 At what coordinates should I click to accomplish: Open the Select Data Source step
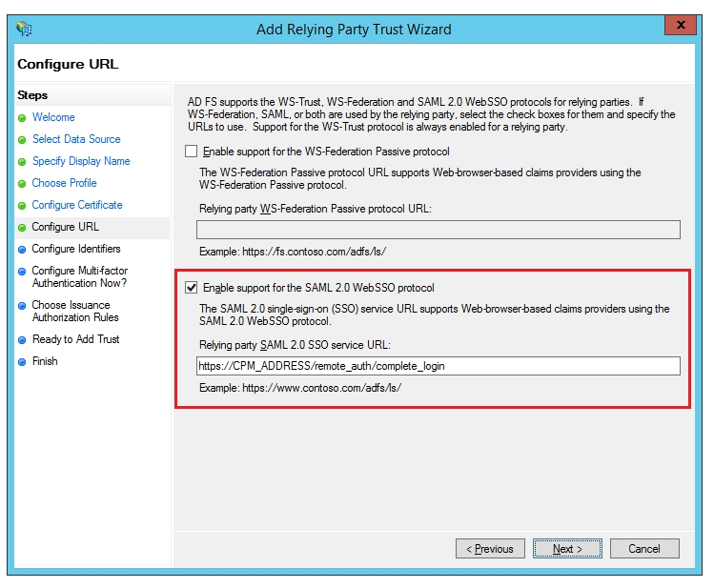pyautogui.click(x=76, y=139)
